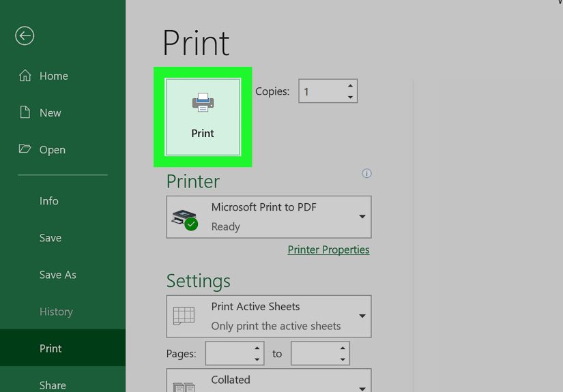This screenshot has width=563, height=392.
Task: Choose Open in the backstage menu
Action: coord(42,149)
